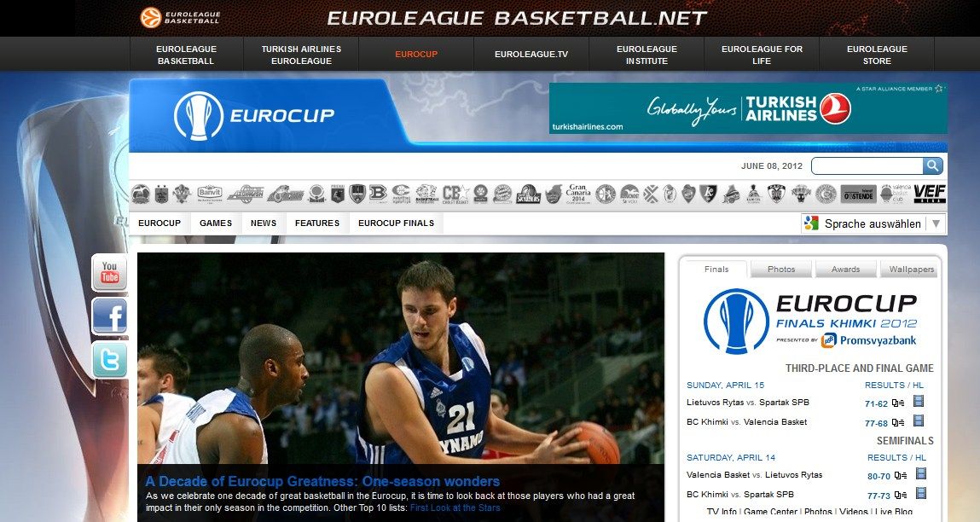Click into the search text field
The image size is (980, 522).
867,166
